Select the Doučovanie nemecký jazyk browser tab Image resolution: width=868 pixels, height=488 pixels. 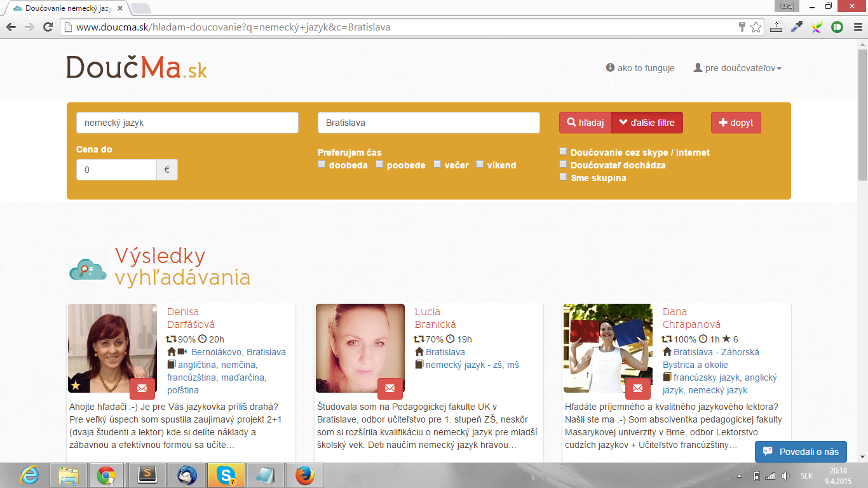point(64,8)
